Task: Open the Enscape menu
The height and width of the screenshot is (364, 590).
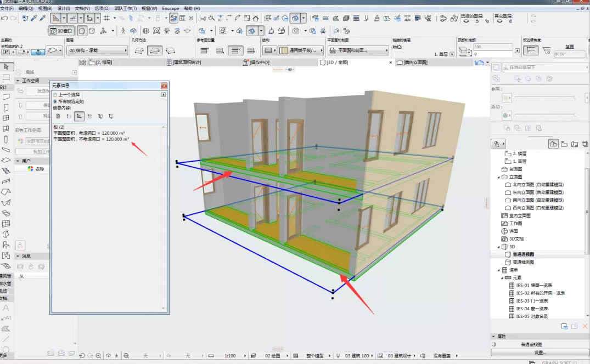Action: [171, 8]
